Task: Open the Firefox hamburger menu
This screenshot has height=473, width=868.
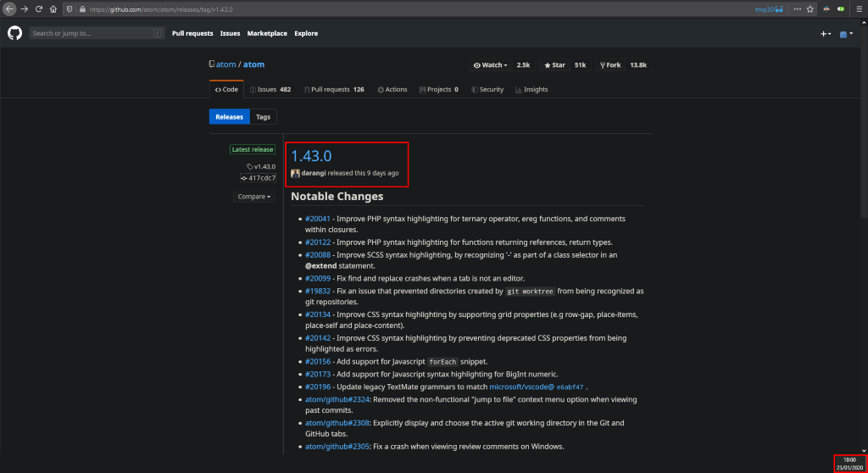Action: [x=860, y=9]
